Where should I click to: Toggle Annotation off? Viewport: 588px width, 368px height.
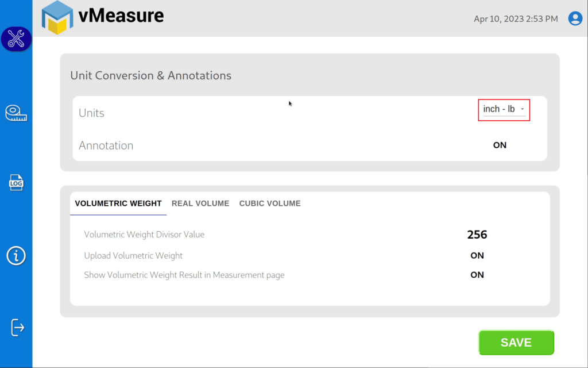coord(499,145)
